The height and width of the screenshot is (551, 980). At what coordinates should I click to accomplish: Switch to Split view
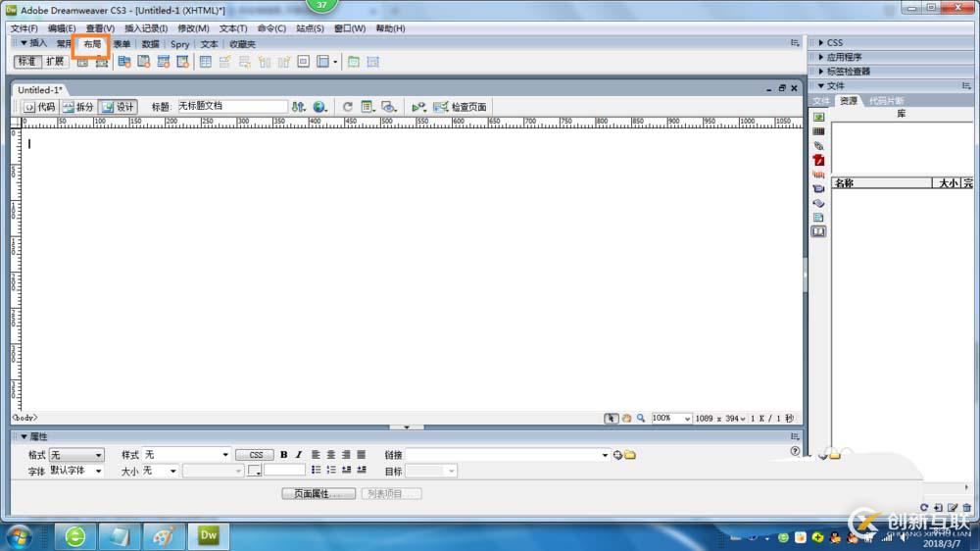pos(78,107)
